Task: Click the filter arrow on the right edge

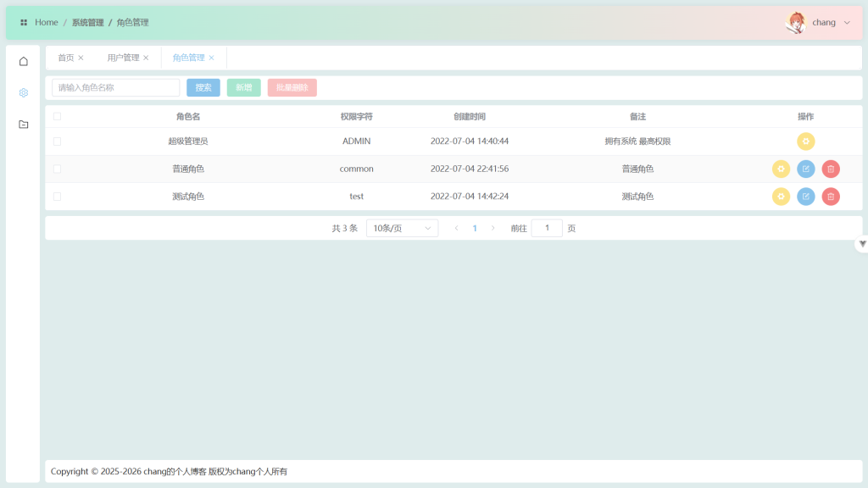Action: pos(862,244)
